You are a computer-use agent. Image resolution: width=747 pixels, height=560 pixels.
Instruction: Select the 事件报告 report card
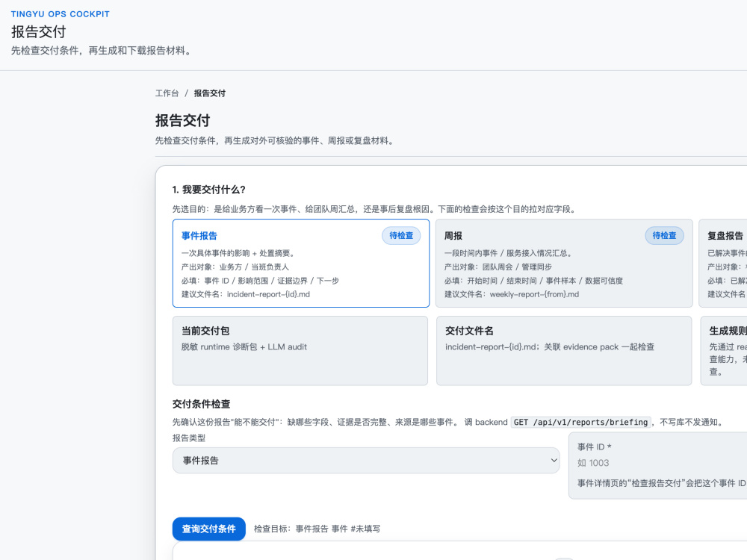301,264
